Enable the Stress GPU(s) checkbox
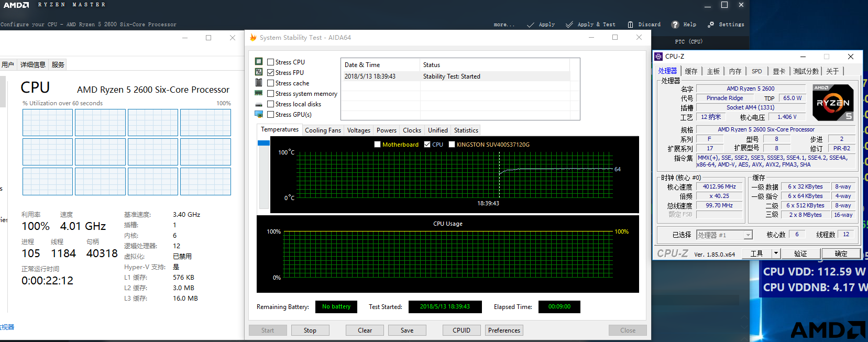This screenshot has width=868, height=342. [270, 114]
